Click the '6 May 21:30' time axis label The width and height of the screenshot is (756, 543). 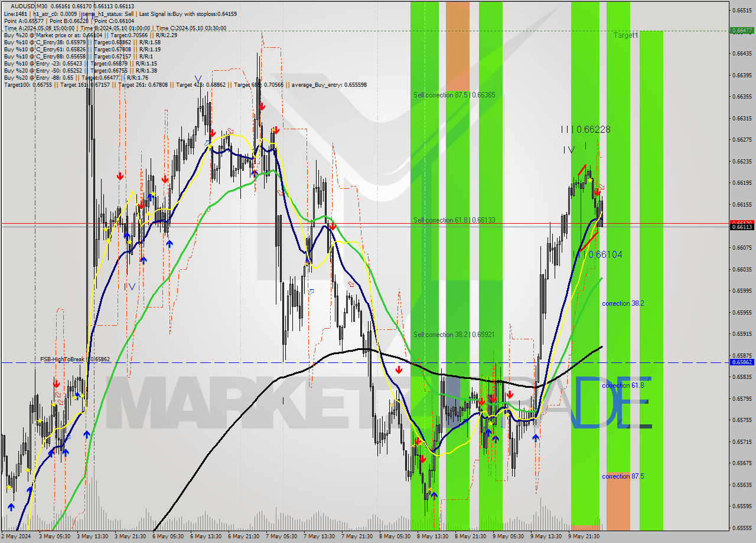pos(244,537)
